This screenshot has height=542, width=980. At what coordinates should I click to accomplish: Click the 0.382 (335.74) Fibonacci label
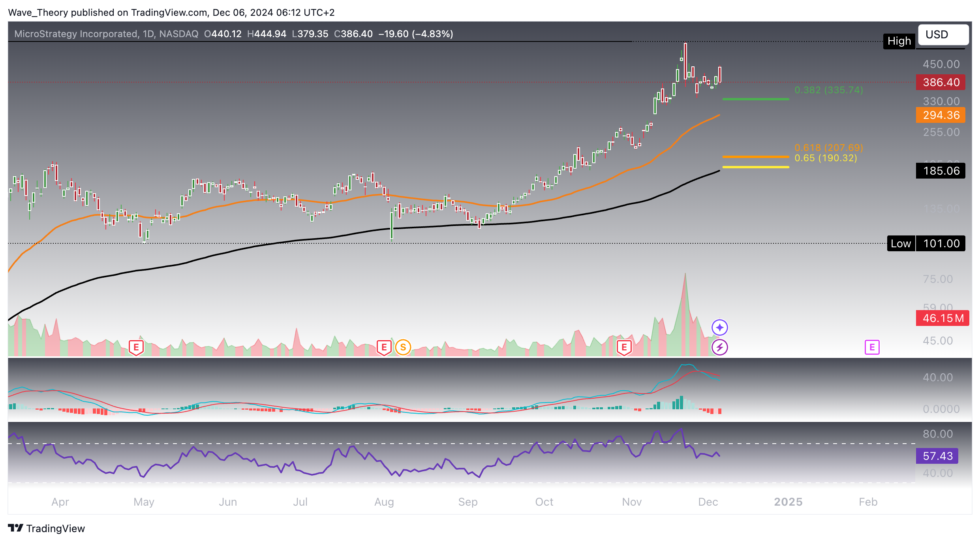click(x=829, y=90)
